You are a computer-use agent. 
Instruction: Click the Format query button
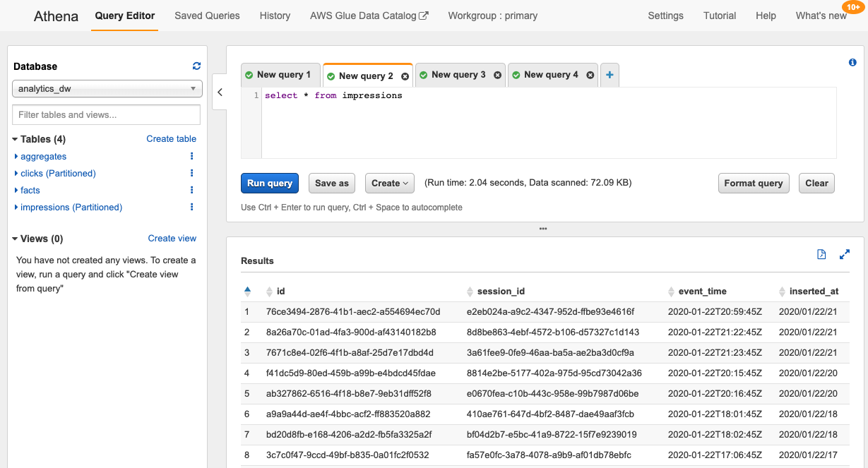(754, 183)
